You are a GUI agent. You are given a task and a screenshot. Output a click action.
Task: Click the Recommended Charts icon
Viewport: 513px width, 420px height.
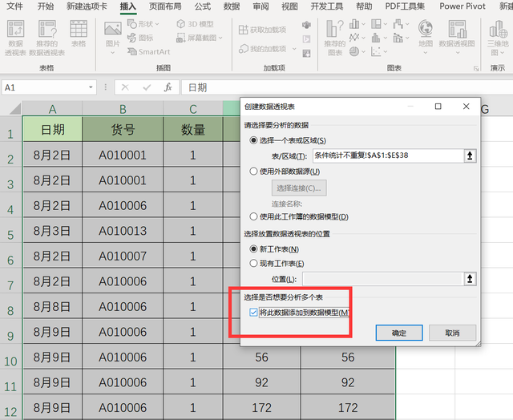[335, 29]
